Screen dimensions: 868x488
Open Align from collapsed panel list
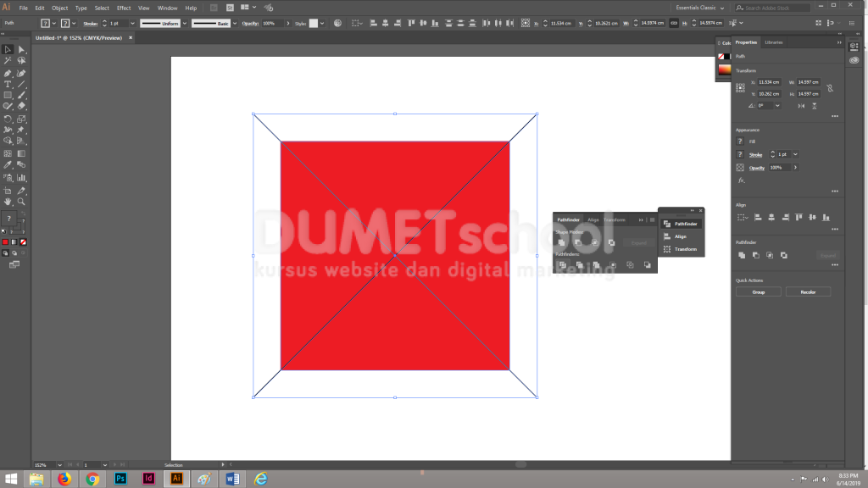click(x=681, y=236)
